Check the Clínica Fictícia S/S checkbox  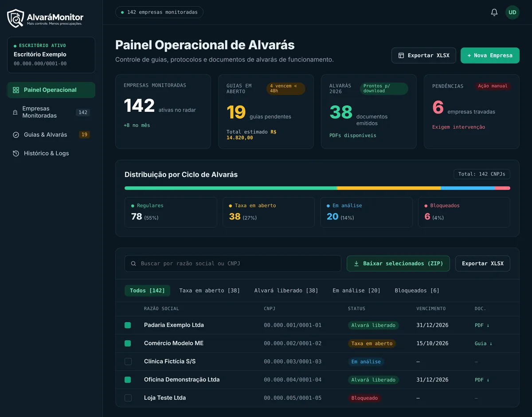click(128, 362)
